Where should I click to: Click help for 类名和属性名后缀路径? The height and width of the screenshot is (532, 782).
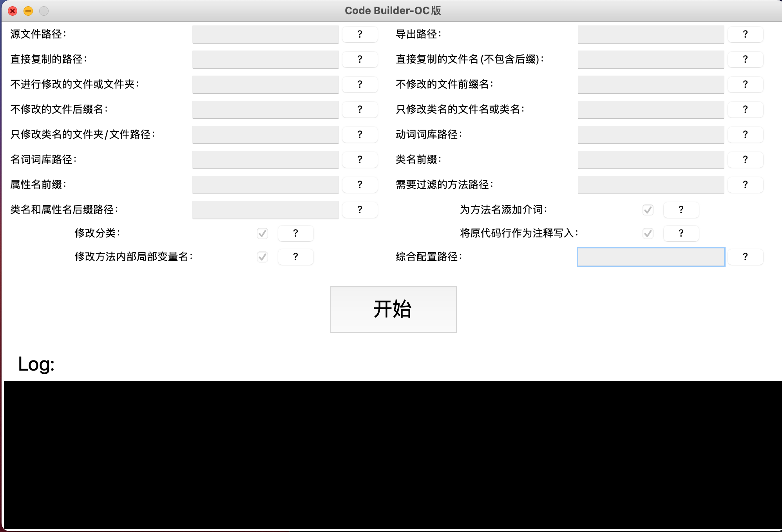pyautogui.click(x=360, y=210)
